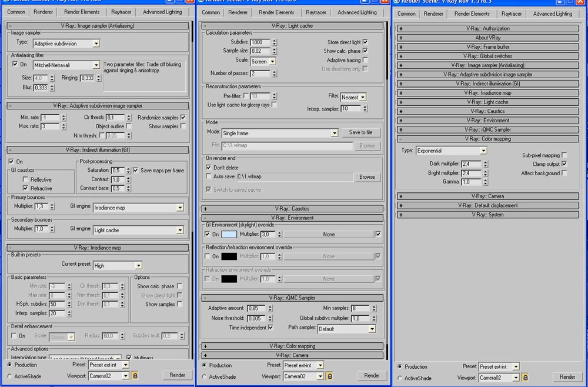Click the viewport lock icon in the right window
The width and height of the screenshot is (588, 387).
pos(525,378)
